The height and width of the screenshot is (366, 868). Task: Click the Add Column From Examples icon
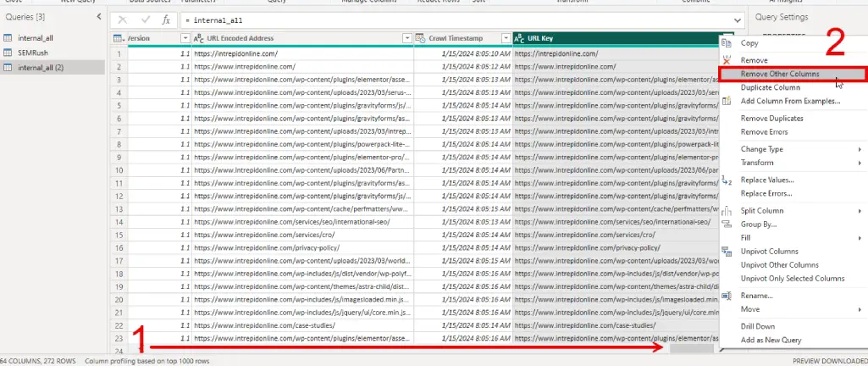pos(727,101)
